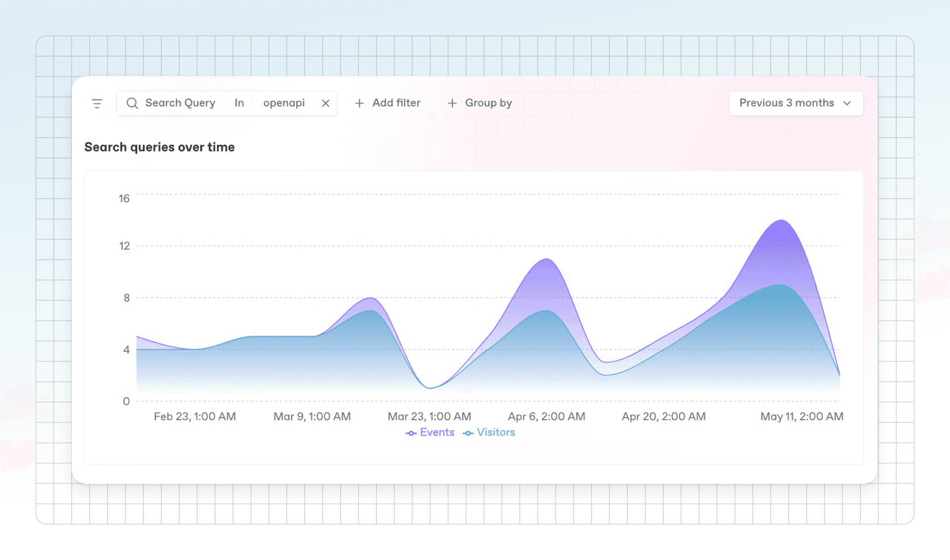
Task: Click the 12 value on the y-axis
Action: pyautogui.click(x=124, y=246)
